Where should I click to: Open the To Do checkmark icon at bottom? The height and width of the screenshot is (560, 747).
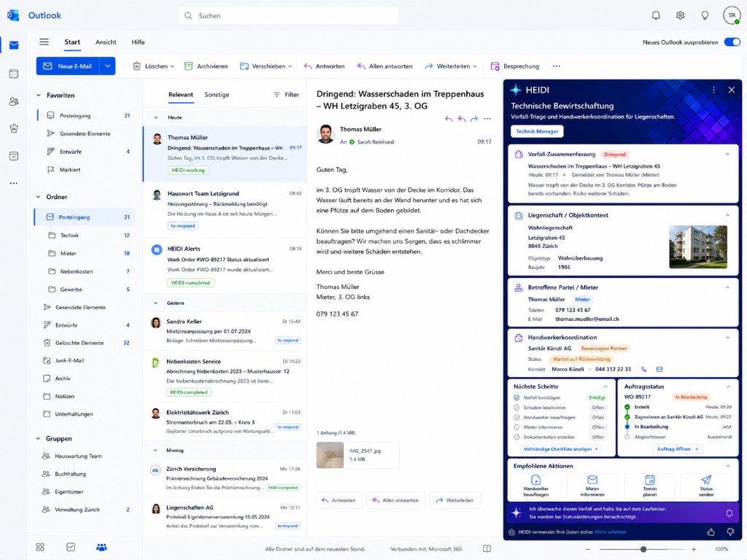pyautogui.click(x=71, y=547)
